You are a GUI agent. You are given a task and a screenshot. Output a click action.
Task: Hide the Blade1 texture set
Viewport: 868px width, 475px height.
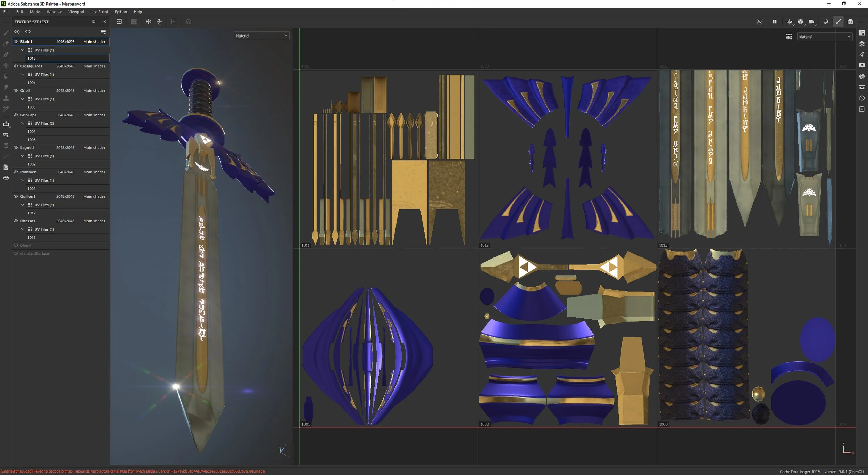tap(16, 42)
